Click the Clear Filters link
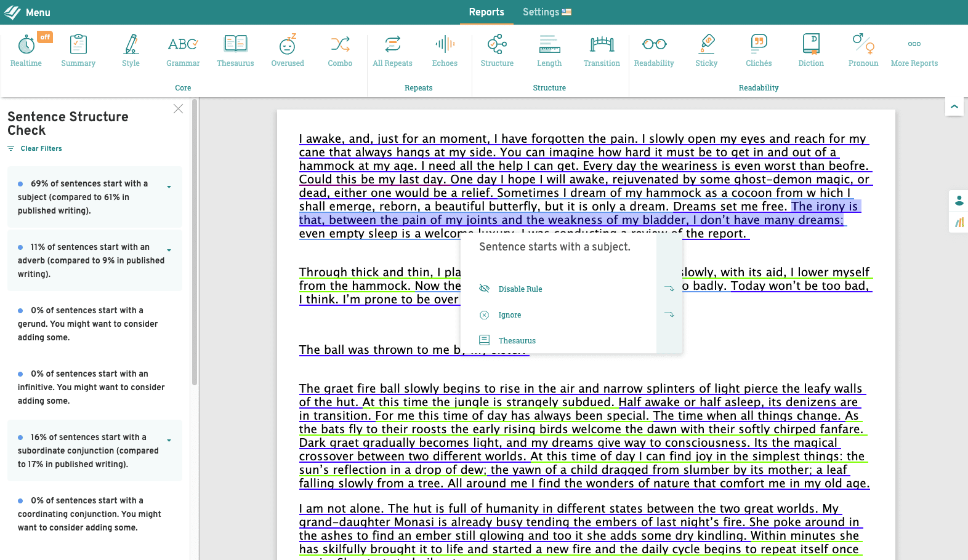This screenshot has height=560, width=968. click(41, 148)
